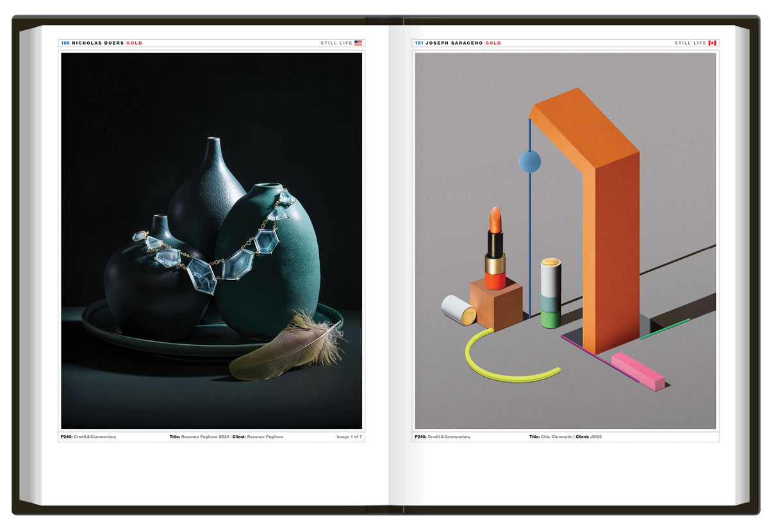769x532 pixels.
Task: Select the Nicholas Duers name heading
Action: click(97, 43)
